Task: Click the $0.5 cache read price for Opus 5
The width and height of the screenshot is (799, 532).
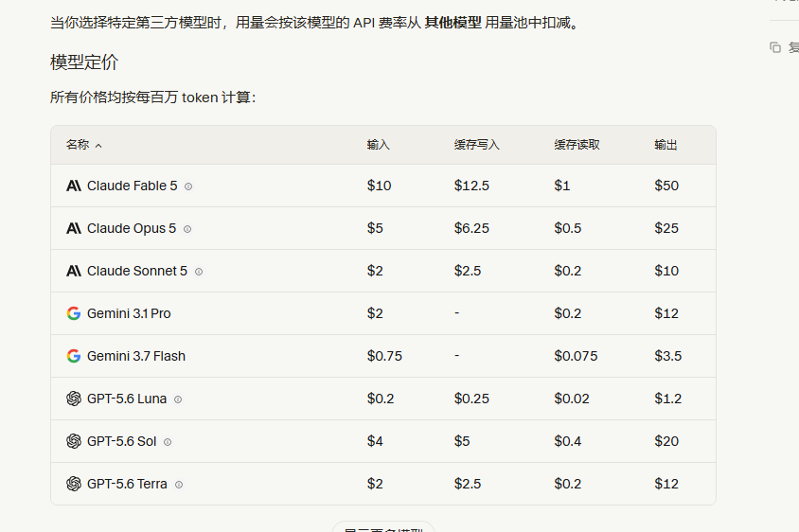Action: pyautogui.click(x=568, y=228)
